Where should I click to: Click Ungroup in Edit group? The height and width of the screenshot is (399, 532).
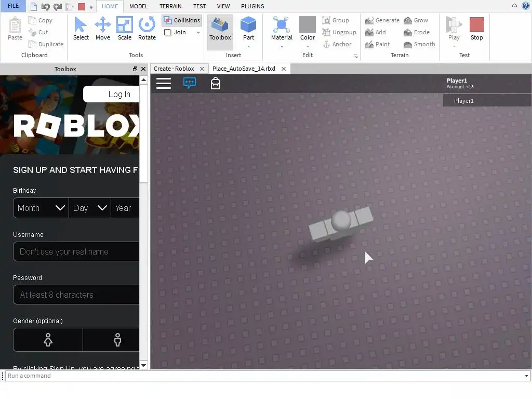point(339,32)
